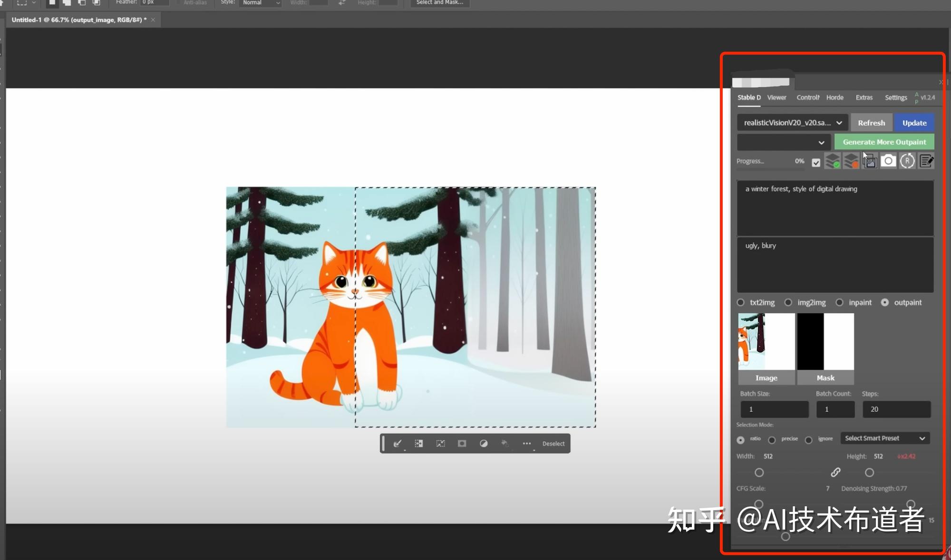Open the empty dropdown beside Generate button
The image size is (951, 560).
coord(783,142)
